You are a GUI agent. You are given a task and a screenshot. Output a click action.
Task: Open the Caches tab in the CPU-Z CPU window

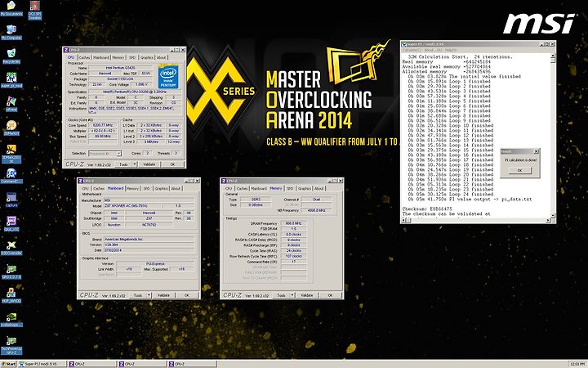pos(85,57)
